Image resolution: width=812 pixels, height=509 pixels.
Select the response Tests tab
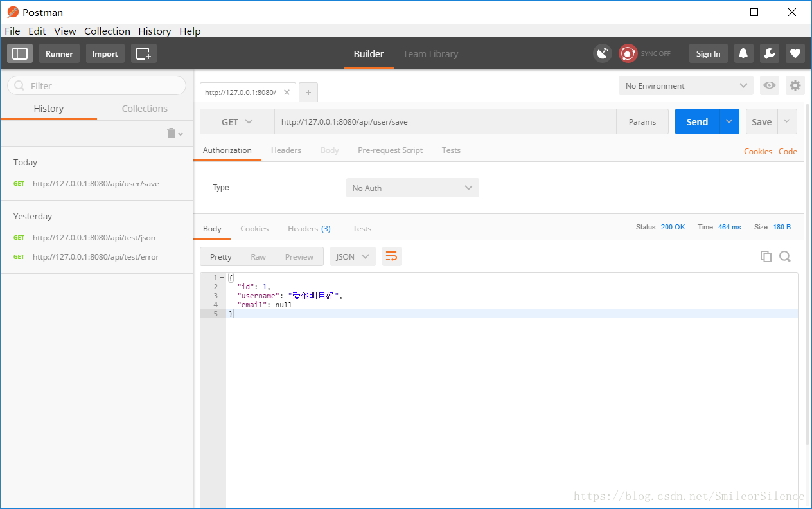362,229
